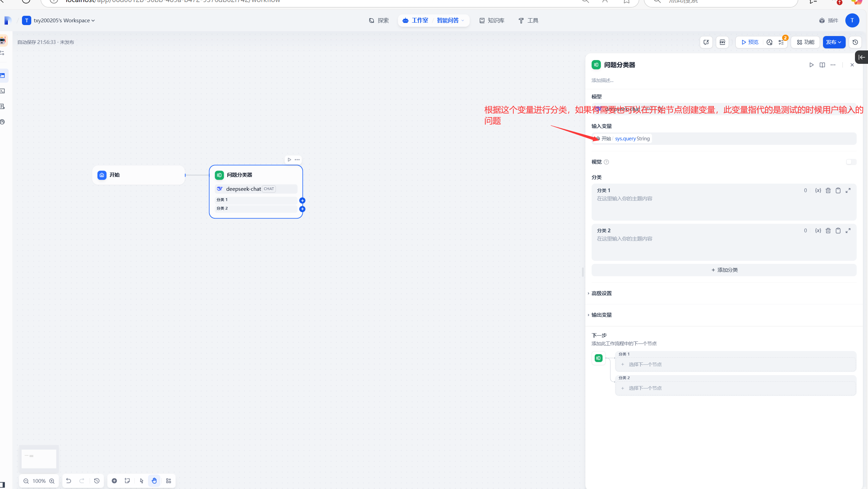Viewport: 868px width, 489px height.
Task: Click the ENV environment variables icon
Action: (722, 42)
